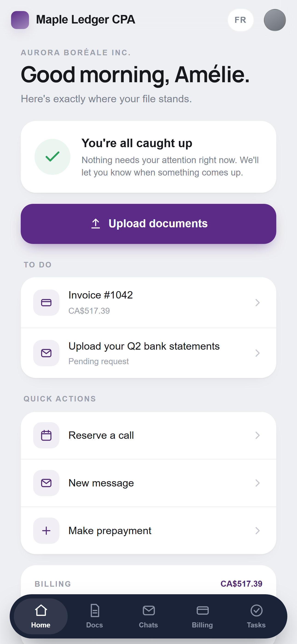Click the New message envelope icon
The height and width of the screenshot is (644, 297).
coord(46,483)
